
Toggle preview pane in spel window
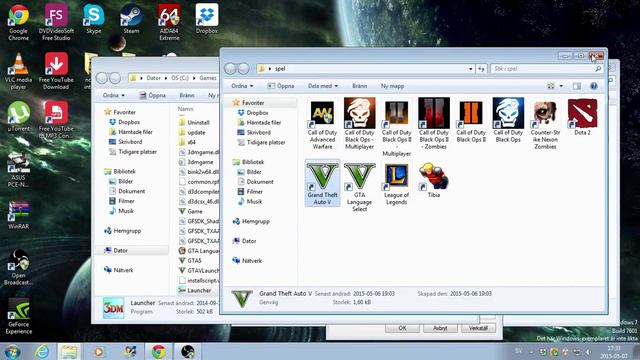[576, 86]
